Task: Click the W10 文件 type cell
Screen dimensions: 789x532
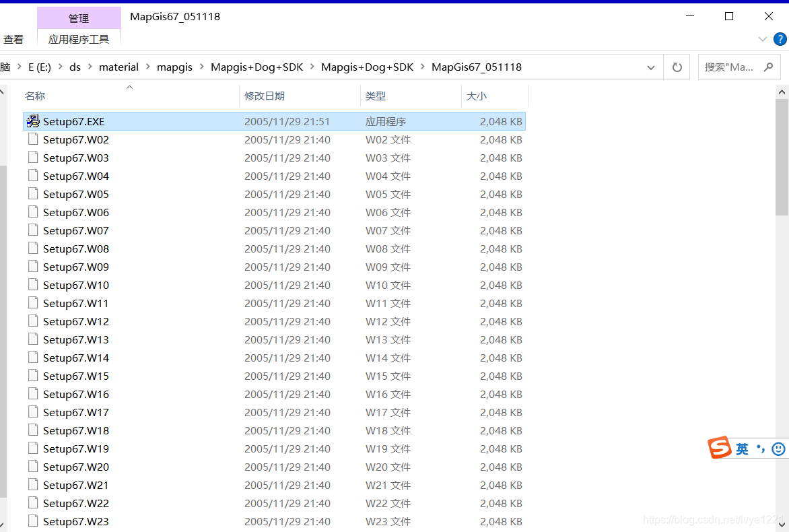Action: [x=388, y=285]
